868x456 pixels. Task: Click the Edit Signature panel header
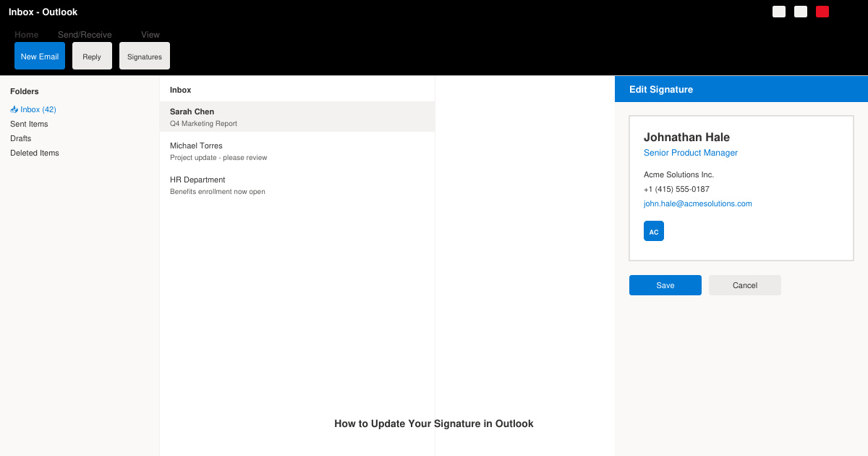click(741, 89)
